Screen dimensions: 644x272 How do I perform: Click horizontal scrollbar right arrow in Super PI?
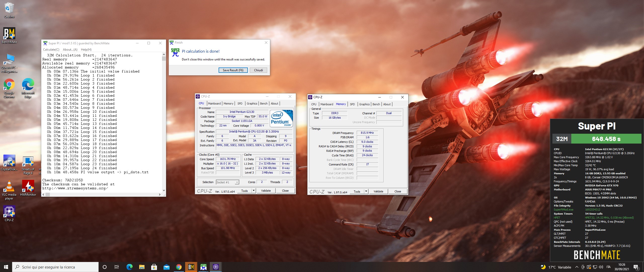point(159,194)
